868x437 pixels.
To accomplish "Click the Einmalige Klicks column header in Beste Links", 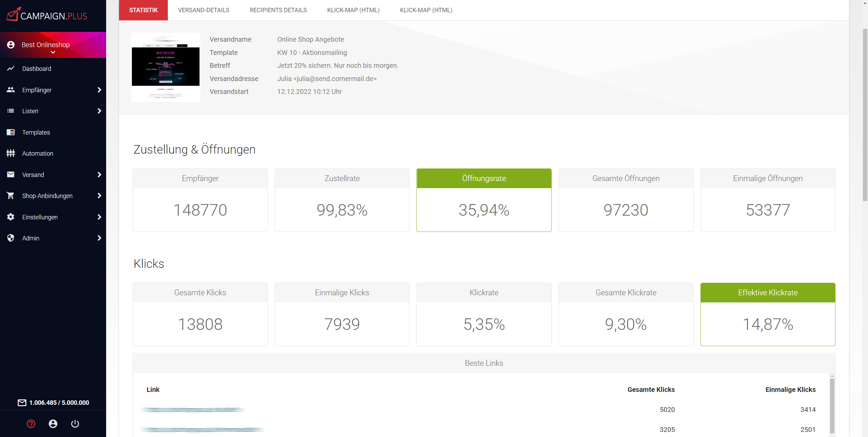I will [x=790, y=390].
